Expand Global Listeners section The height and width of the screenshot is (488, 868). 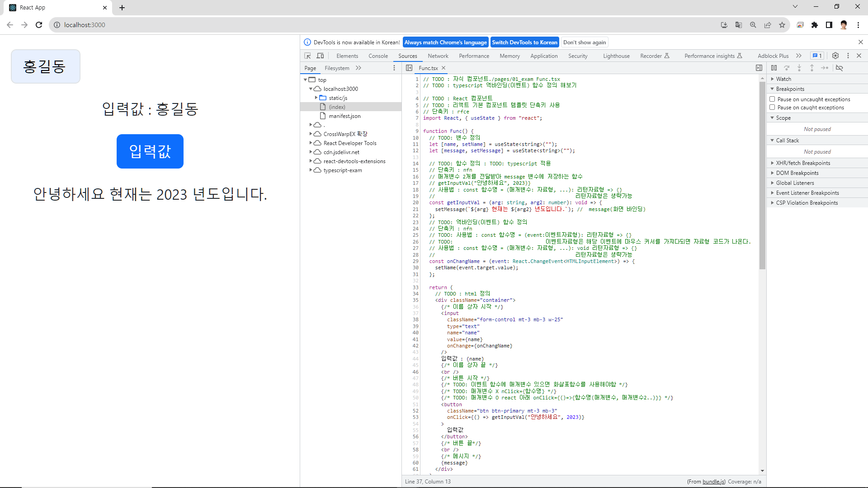pyautogui.click(x=817, y=183)
